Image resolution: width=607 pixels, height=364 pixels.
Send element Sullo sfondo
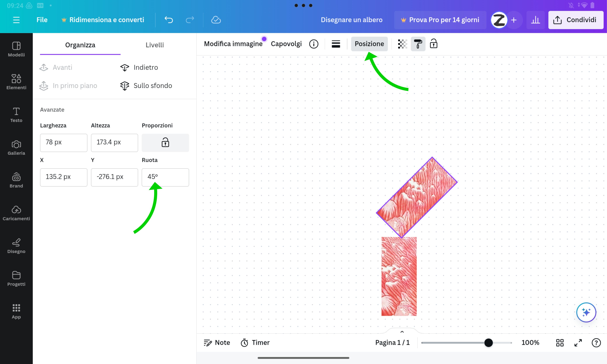pos(146,86)
